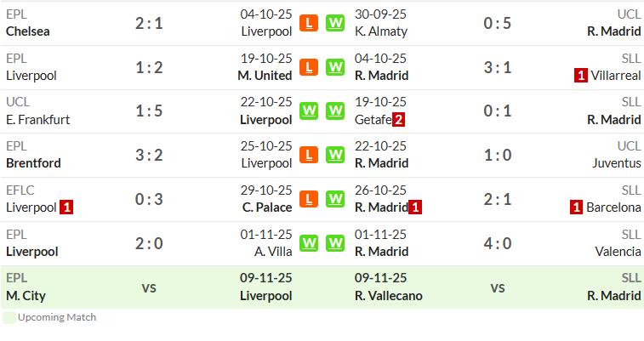Click the orange L badge beside C. Palace
This screenshot has width=644, height=341.
[x=309, y=199]
